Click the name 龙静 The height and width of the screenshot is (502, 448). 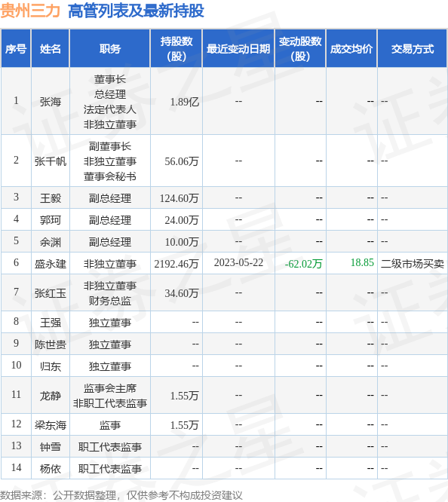pos(51,396)
